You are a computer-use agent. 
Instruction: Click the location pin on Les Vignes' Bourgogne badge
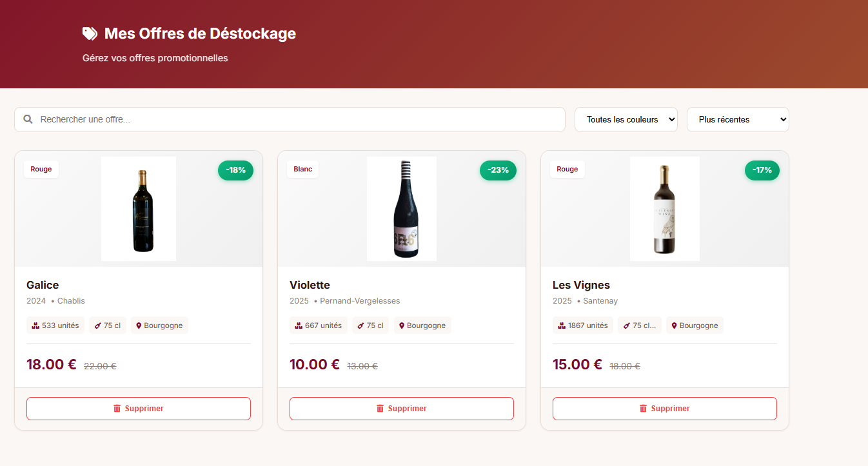click(673, 325)
